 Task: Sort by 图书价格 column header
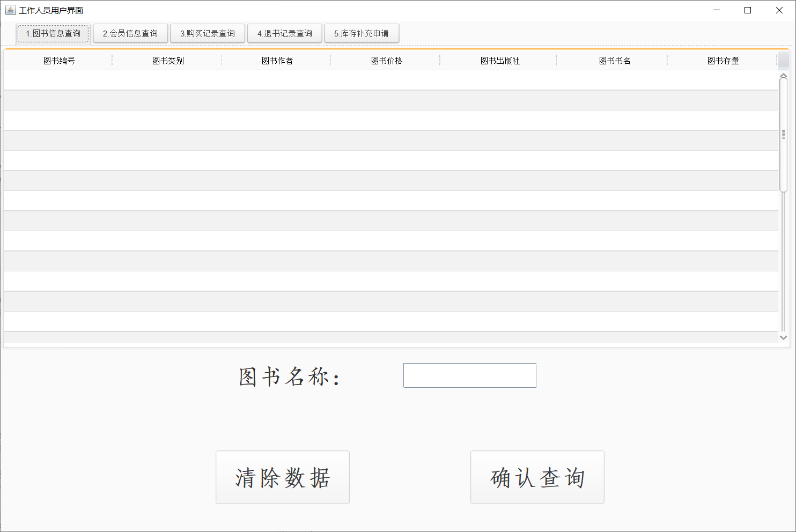pyautogui.click(x=386, y=61)
